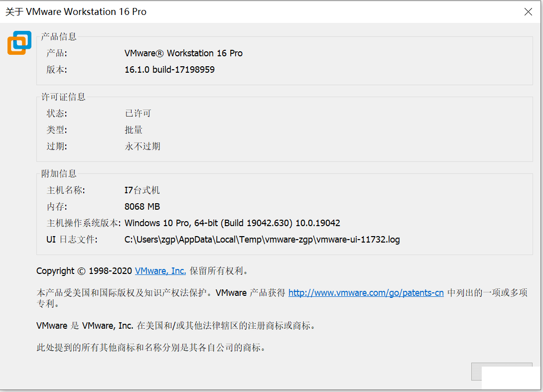This screenshot has height=392, width=543.
Task: Click host name value I7台式机
Action: [x=142, y=190]
